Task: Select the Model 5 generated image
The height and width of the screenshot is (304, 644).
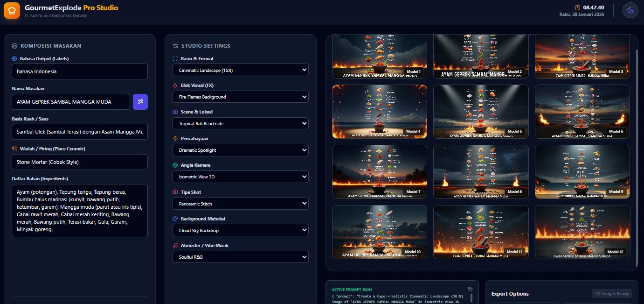Action: pyautogui.click(x=481, y=112)
